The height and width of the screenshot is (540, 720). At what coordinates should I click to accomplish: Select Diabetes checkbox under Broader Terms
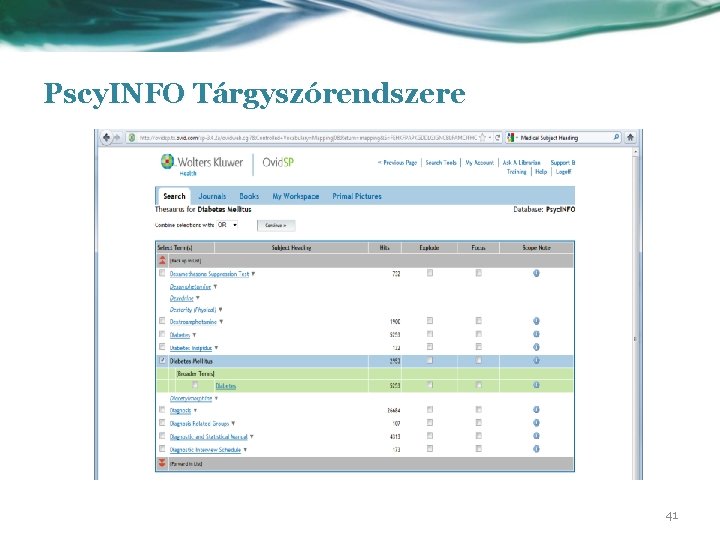[x=195, y=385]
